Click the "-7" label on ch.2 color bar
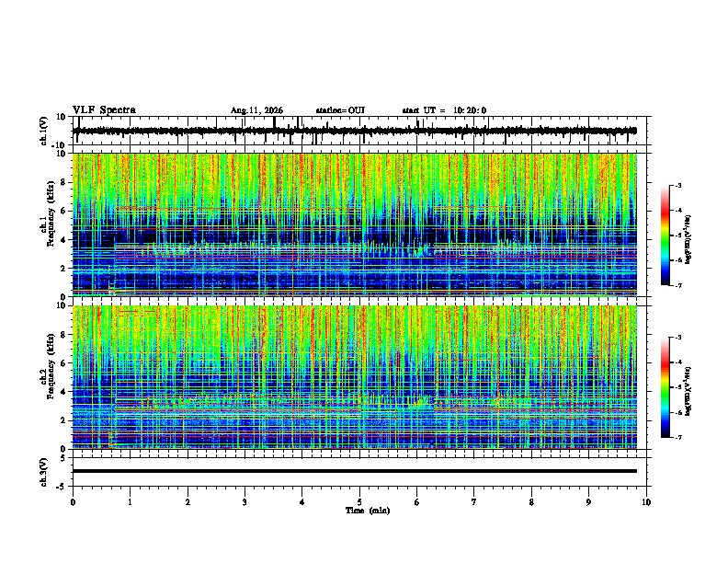Screen dimensions: 728x563 point(677,437)
